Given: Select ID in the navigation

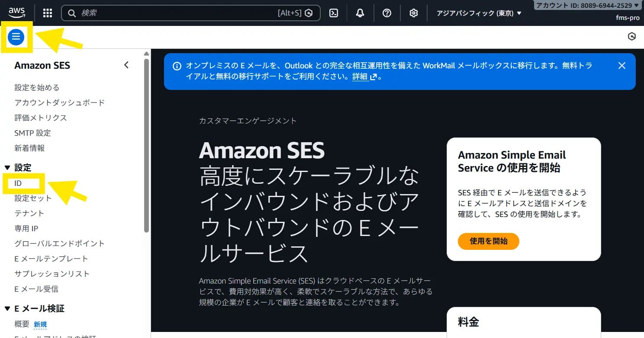Looking at the screenshot, I should point(18,183).
